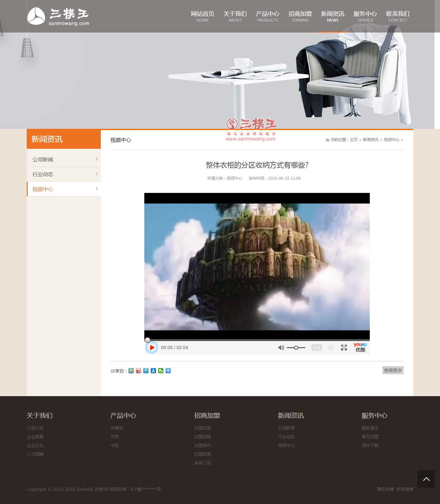
Task: Click the Youku logo in player
Action: [x=360, y=347]
